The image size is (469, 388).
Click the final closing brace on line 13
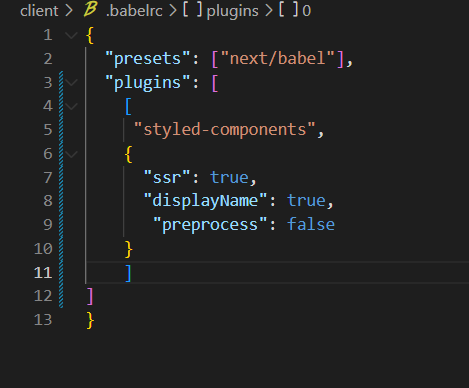pyautogui.click(x=90, y=320)
